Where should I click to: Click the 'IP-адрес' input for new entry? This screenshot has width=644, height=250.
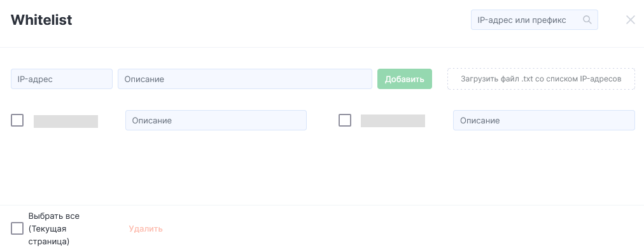pos(62,79)
